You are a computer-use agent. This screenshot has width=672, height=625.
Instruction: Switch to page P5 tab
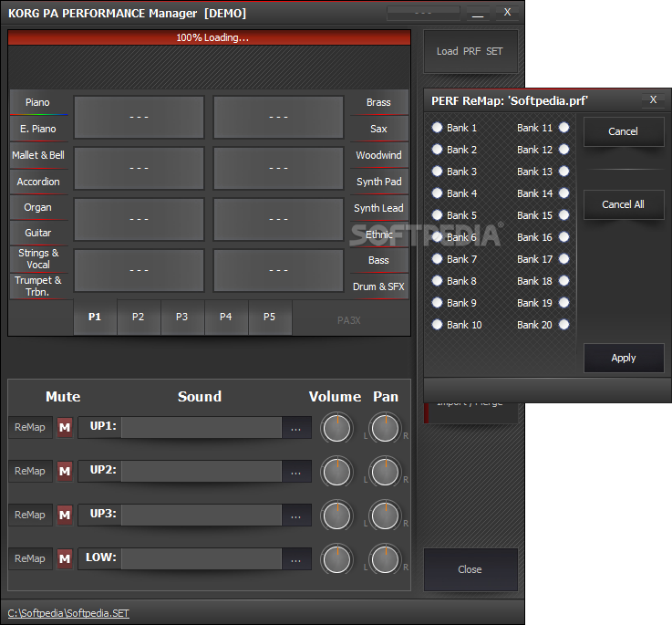tap(270, 317)
